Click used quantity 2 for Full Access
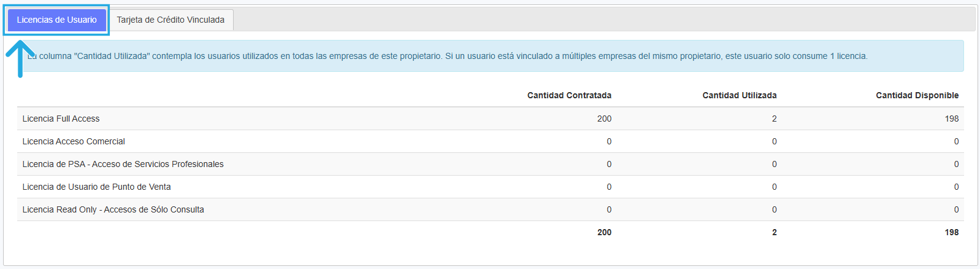Image resolution: width=980 pixels, height=269 pixels. click(774, 119)
